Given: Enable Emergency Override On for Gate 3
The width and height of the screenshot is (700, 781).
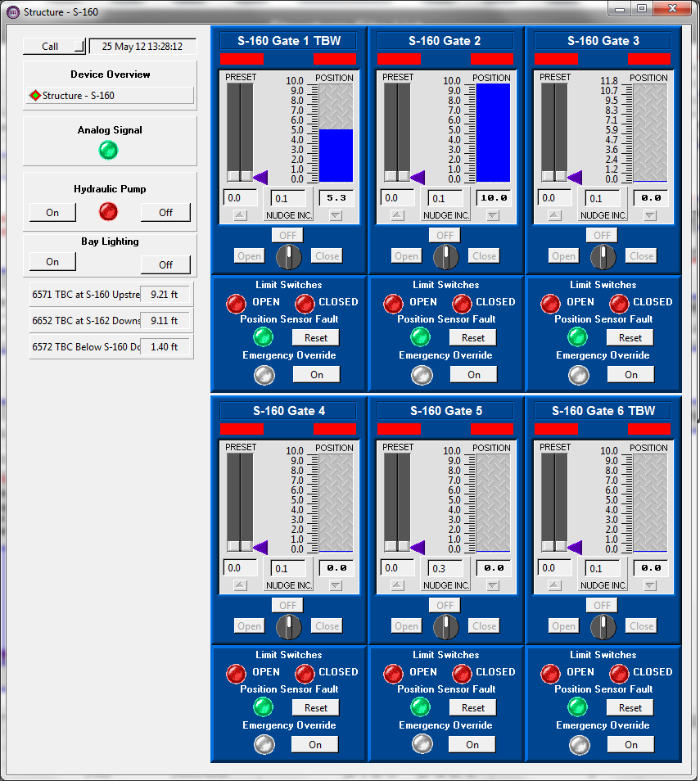Looking at the screenshot, I should (630, 375).
